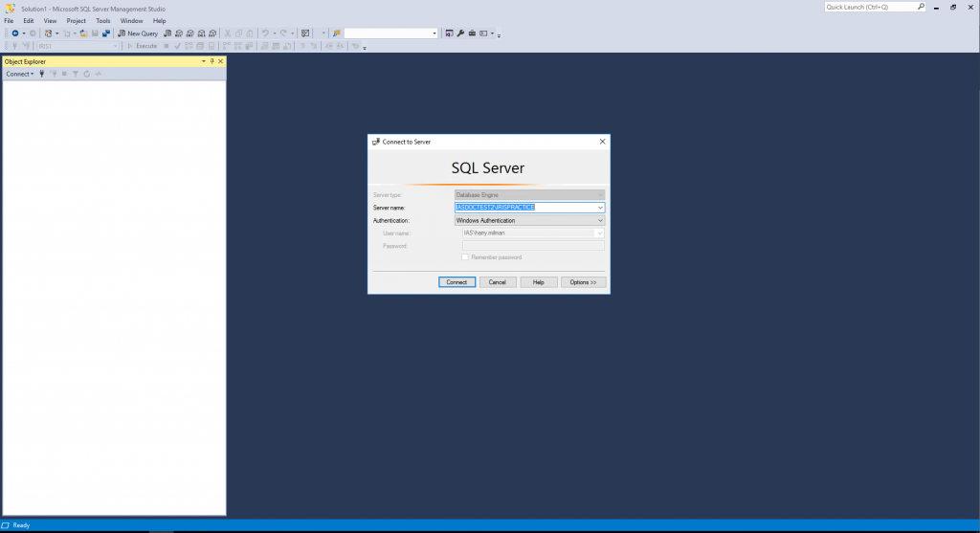Viewport: 980px width, 533px height.
Task: Open the User name dropdown
Action: point(599,233)
